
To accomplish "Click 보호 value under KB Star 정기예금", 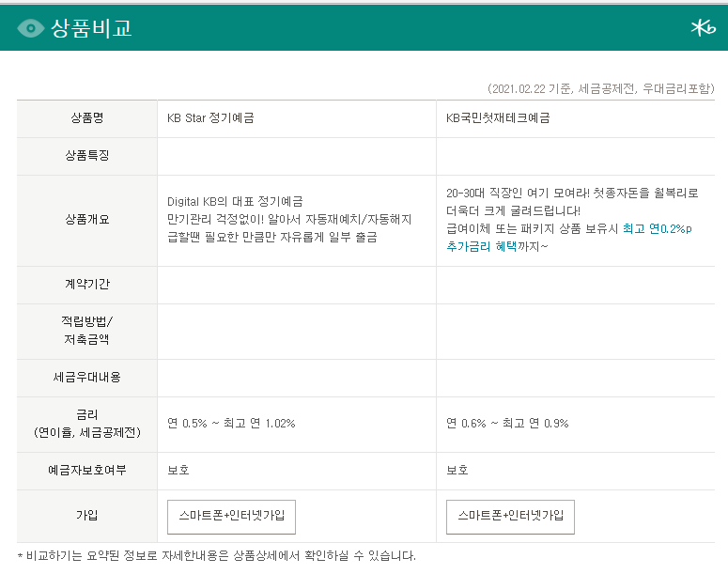I will tap(178, 470).
